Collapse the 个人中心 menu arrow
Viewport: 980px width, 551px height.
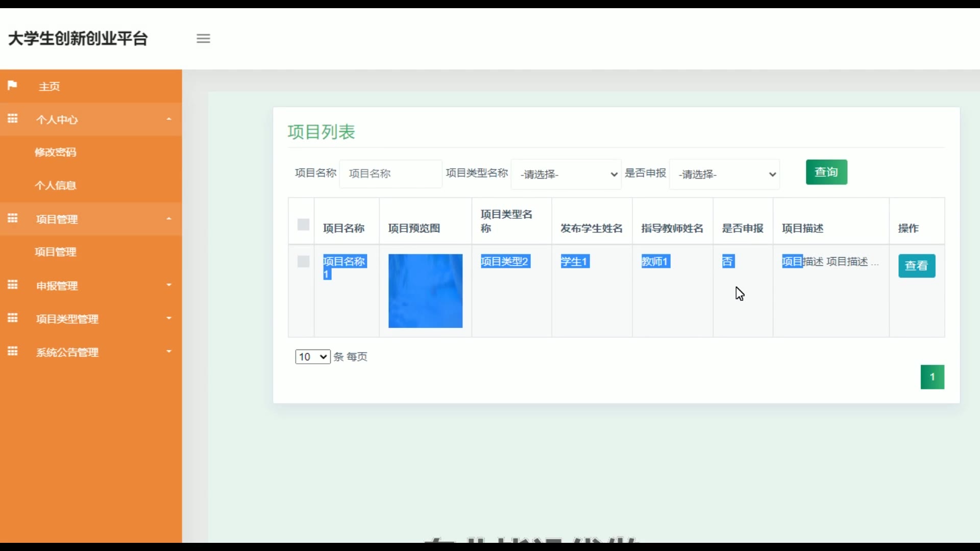[169, 119]
